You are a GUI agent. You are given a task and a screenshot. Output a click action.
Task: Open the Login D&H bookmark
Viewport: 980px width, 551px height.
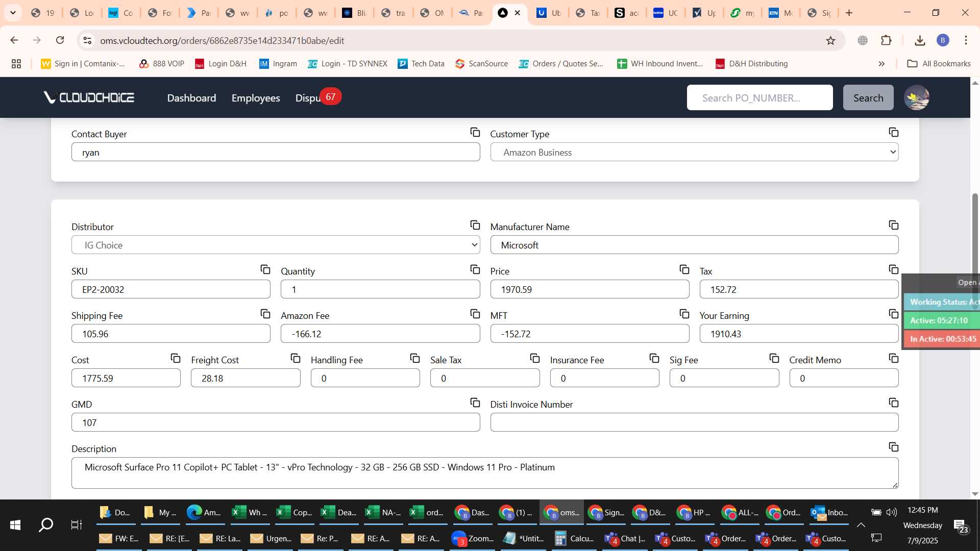(220, 64)
